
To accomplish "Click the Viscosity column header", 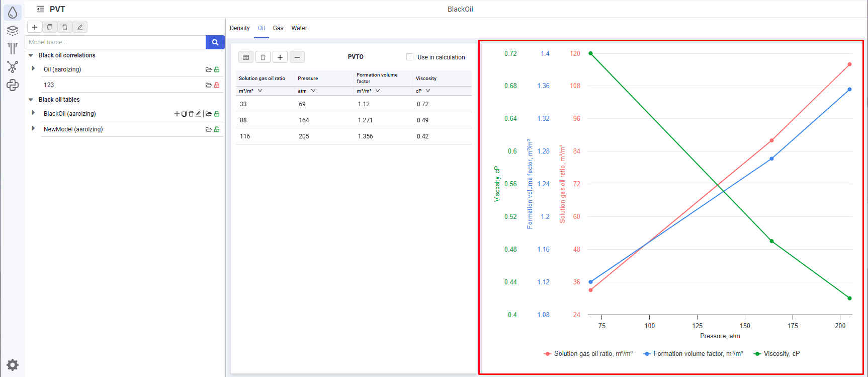I will click(426, 79).
